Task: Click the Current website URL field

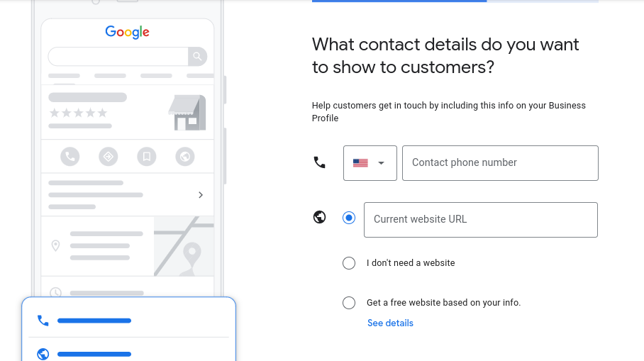Action: tap(481, 220)
